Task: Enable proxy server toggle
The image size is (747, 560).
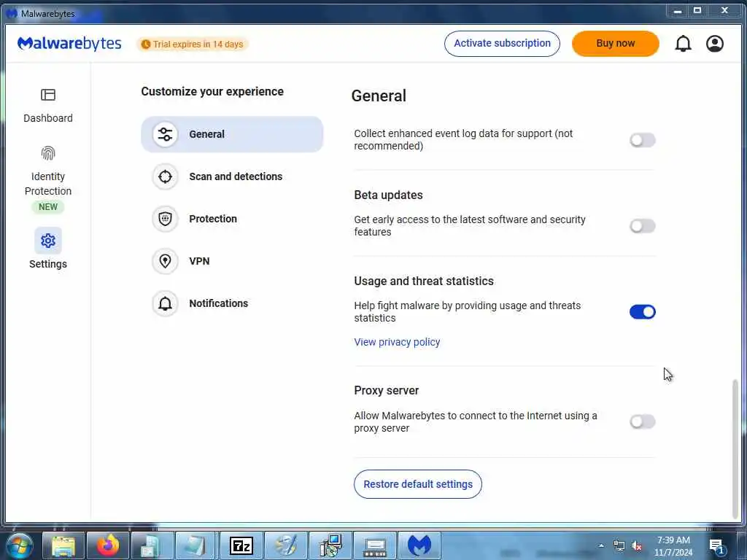Action: click(642, 421)
